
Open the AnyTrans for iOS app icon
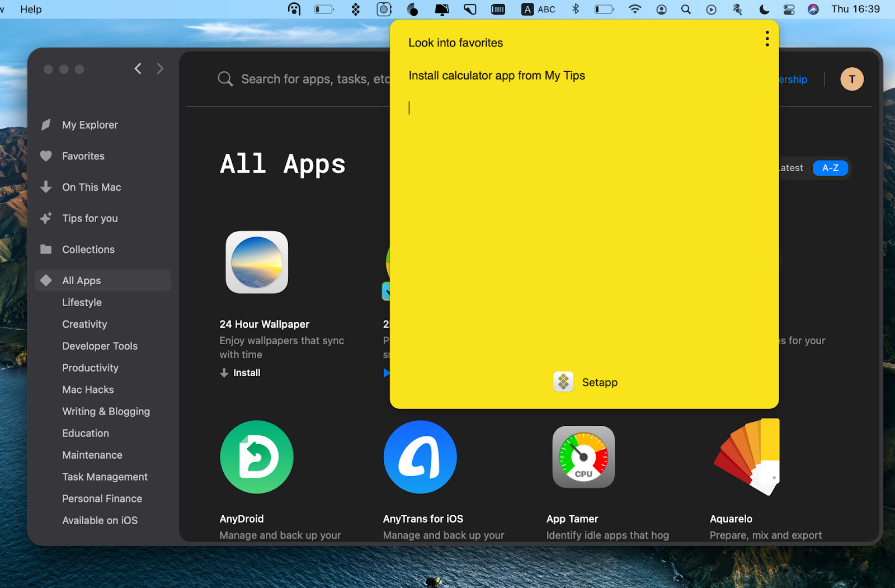(x=420, y=457)
